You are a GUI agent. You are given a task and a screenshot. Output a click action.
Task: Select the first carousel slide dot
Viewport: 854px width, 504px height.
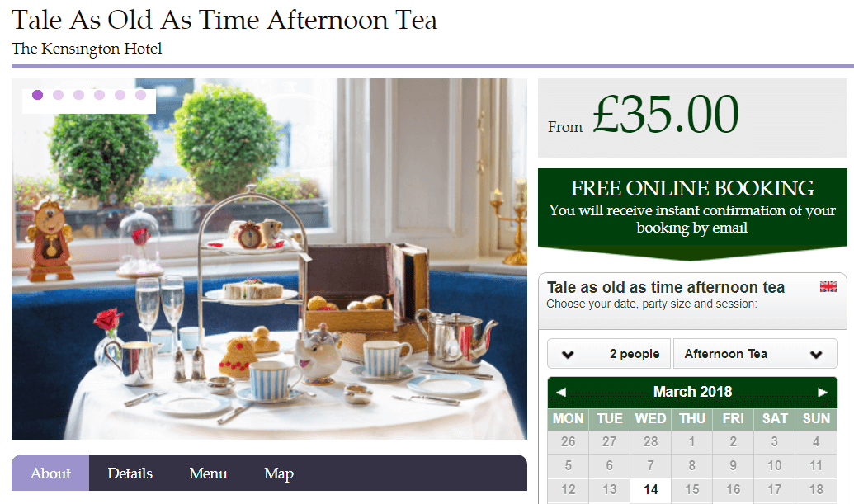[x=38, y=95]
